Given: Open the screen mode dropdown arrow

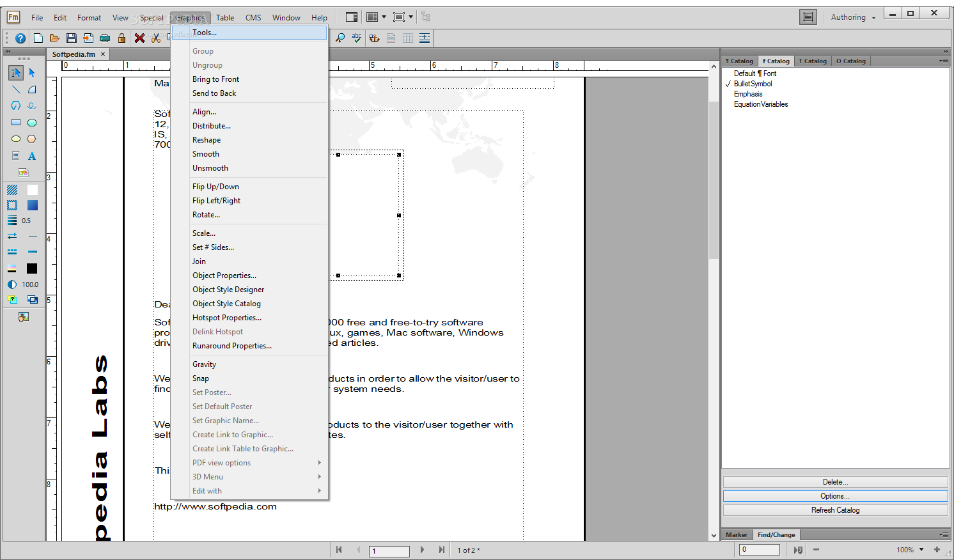Looking at the screenshot, I should (x=411, y=17).
